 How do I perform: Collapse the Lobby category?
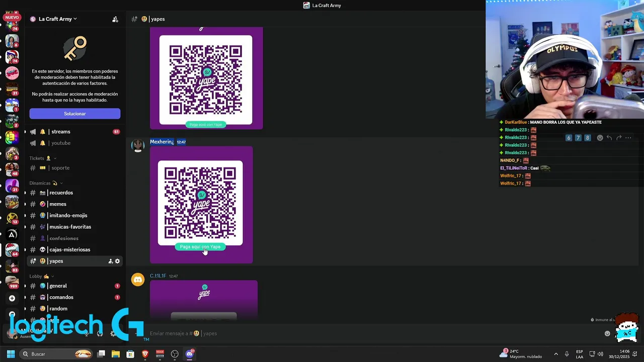[x=41, y=276]
